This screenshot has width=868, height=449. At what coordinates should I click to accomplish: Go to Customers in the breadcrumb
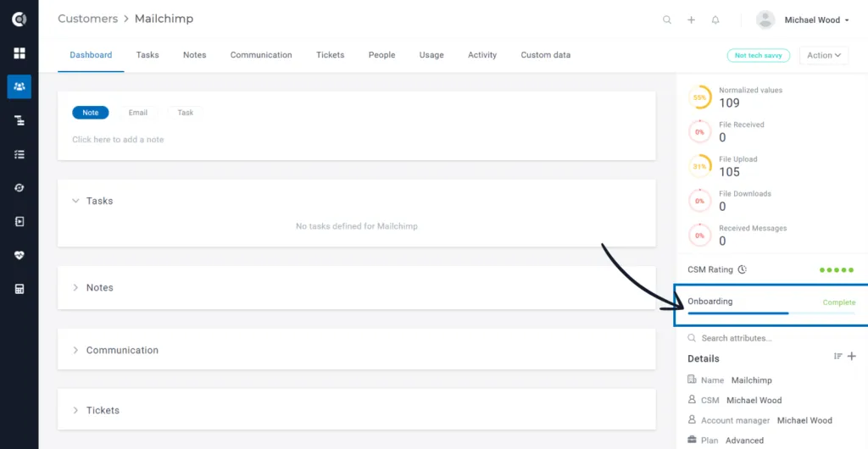pos(87,19)
